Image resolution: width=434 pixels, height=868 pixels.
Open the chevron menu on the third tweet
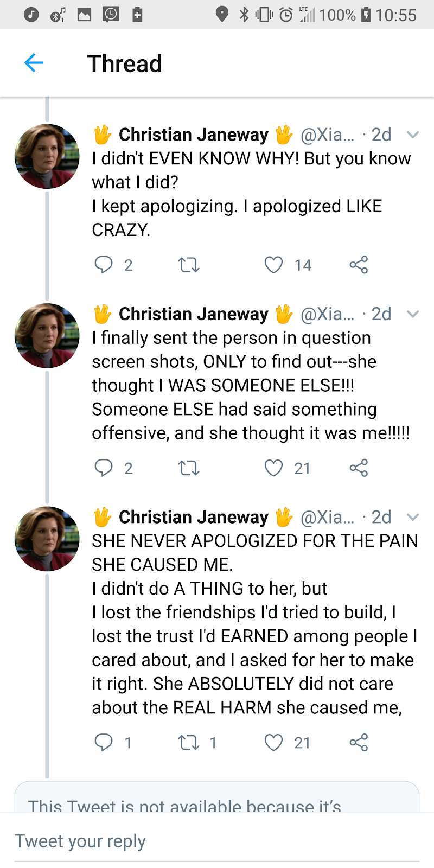click(413, 517)
